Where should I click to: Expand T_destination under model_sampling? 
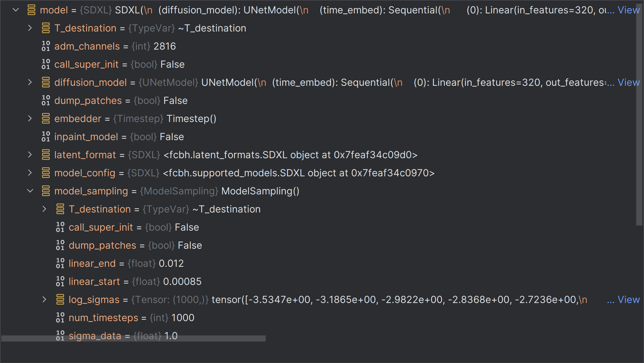click(45, 209)
